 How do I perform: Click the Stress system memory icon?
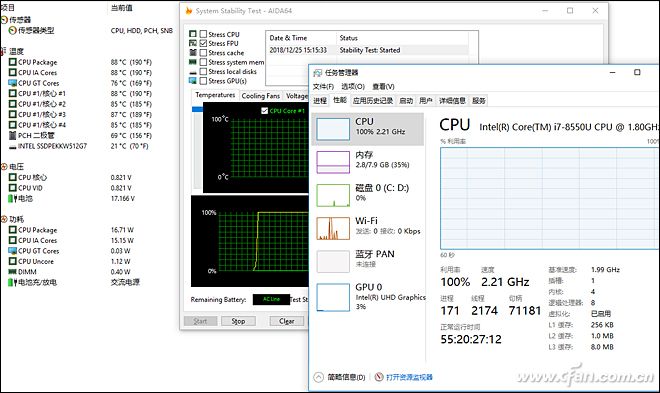tap(193, 62)
